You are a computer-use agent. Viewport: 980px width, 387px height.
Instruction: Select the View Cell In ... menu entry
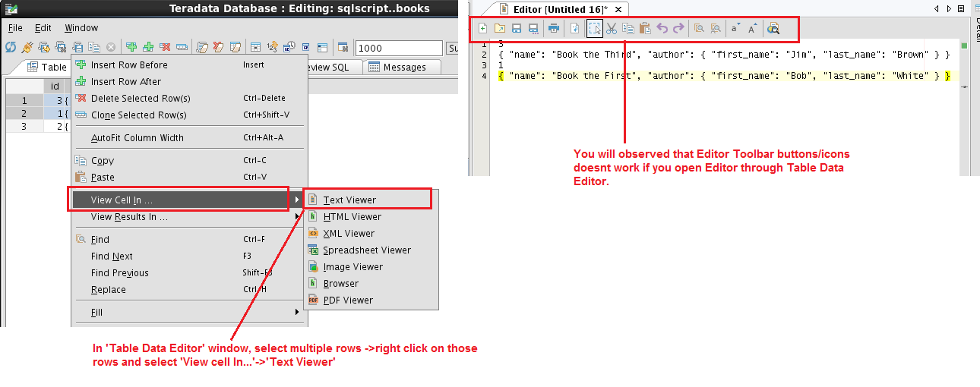[189, 200]
